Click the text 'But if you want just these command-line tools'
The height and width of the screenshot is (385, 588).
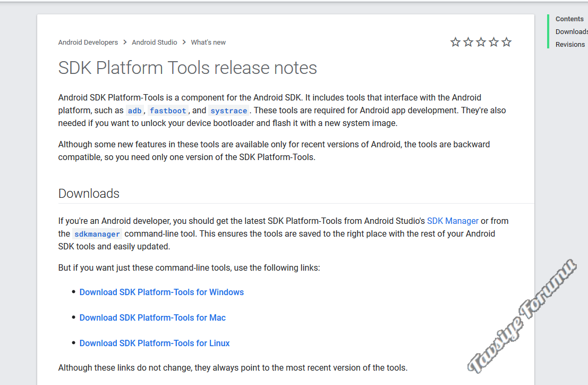tap(145, 268)
